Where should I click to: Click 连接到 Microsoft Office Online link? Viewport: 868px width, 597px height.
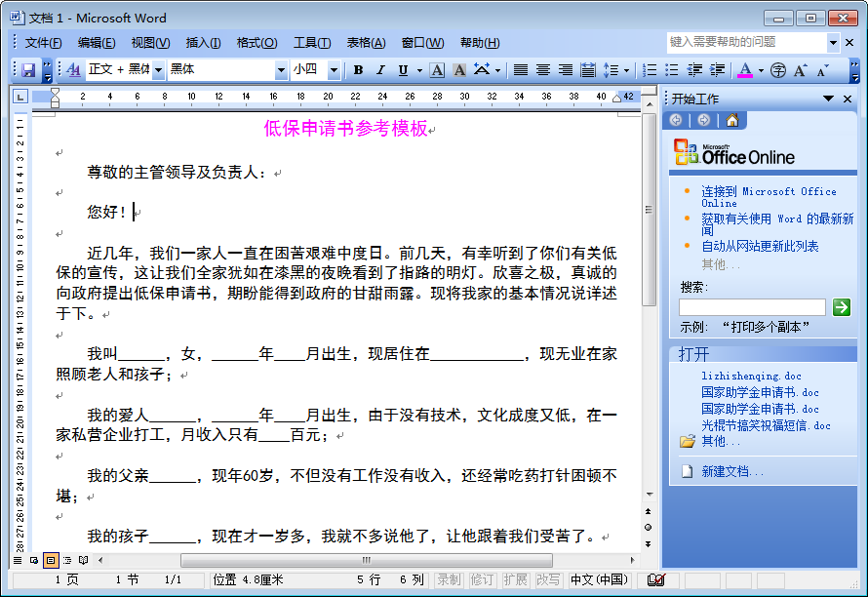pyautogui.click(x=769, y=197)
